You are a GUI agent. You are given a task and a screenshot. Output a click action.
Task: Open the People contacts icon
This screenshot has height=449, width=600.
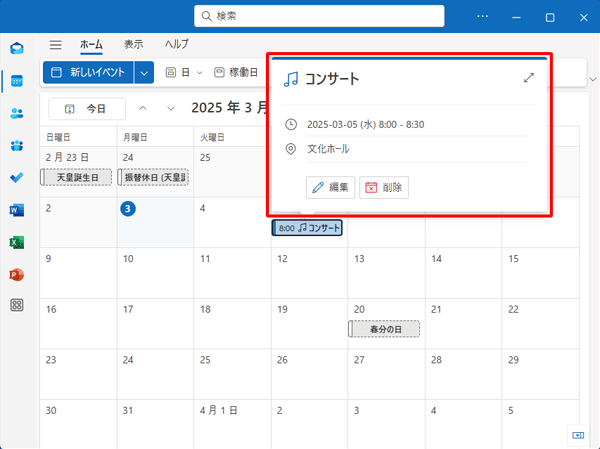17,113
